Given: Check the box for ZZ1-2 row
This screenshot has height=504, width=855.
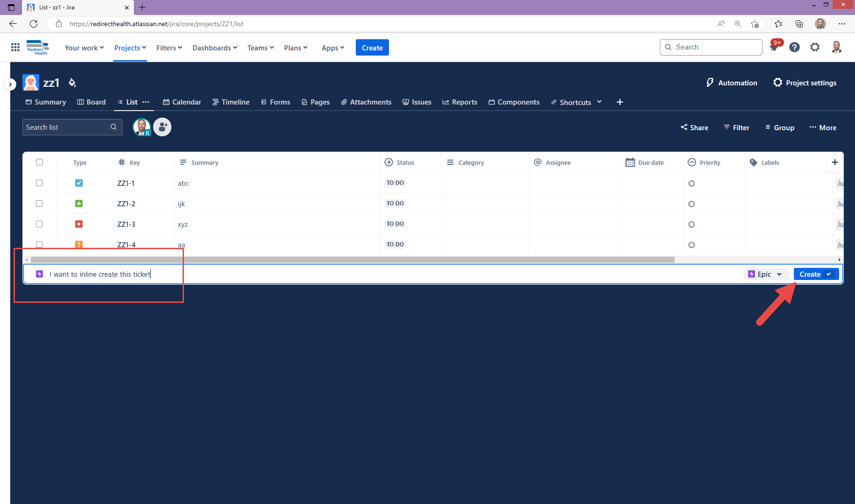Looking at the screenshot, I should 39,203.
